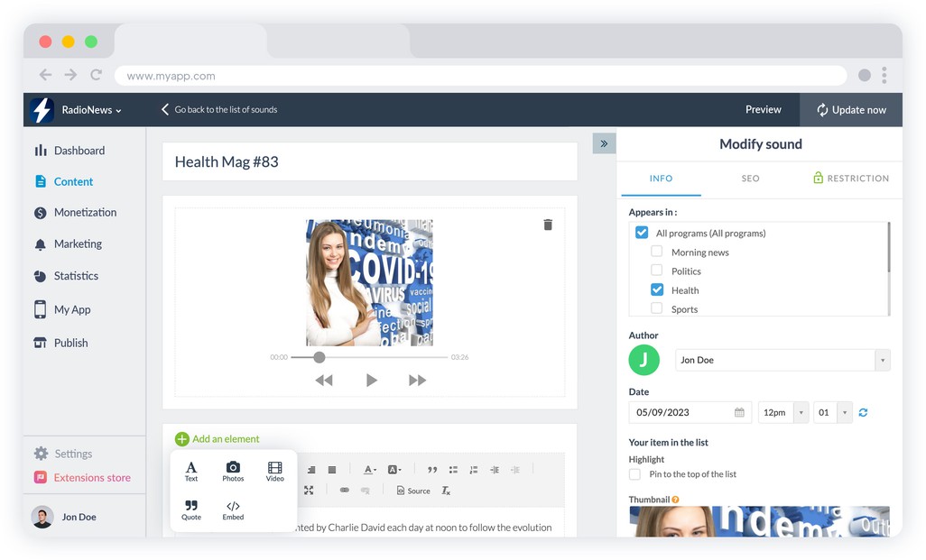
Task: Click the Update now button
Action: (x=851, y=110)
